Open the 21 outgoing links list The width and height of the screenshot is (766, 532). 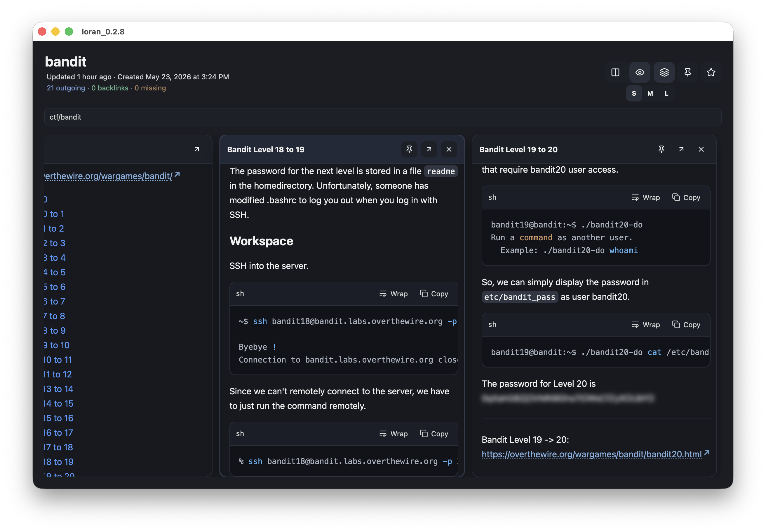66,88
